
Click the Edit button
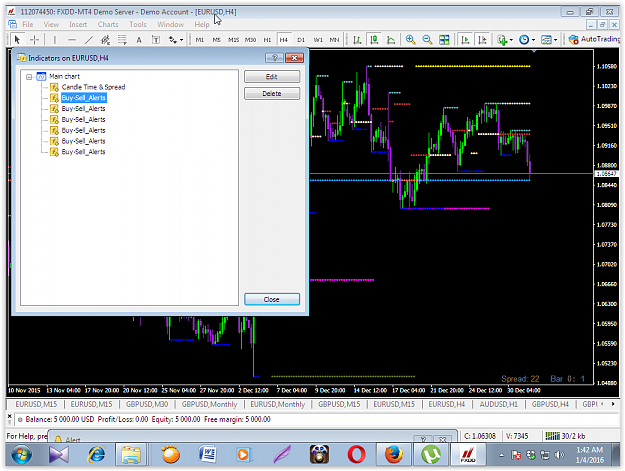[272, 77]
